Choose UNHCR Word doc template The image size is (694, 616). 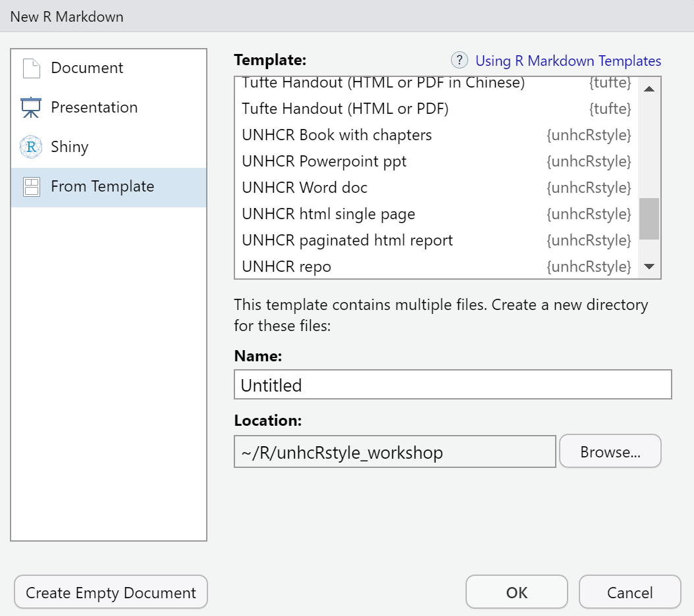point(437,188)
